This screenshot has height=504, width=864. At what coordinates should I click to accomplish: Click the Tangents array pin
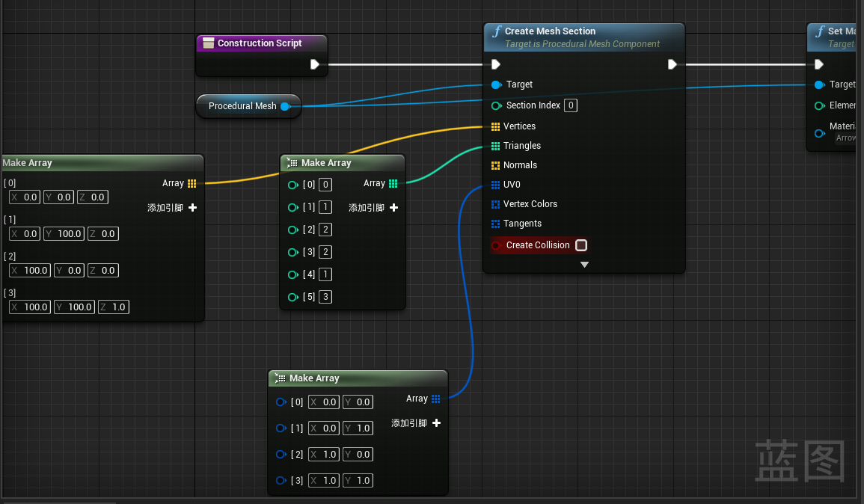pos(494,224)
